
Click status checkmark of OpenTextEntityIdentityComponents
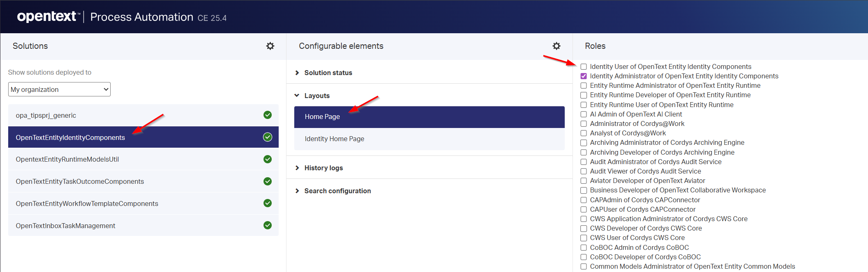268,137
